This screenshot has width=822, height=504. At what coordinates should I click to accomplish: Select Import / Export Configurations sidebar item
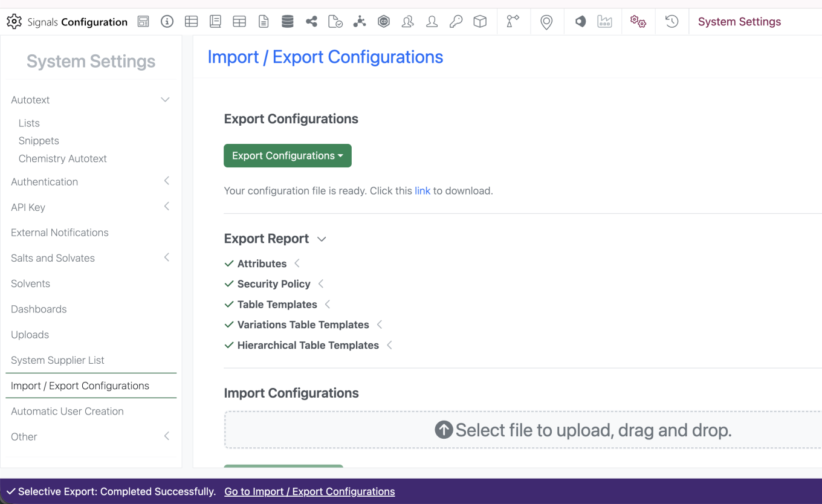[91, 386]
